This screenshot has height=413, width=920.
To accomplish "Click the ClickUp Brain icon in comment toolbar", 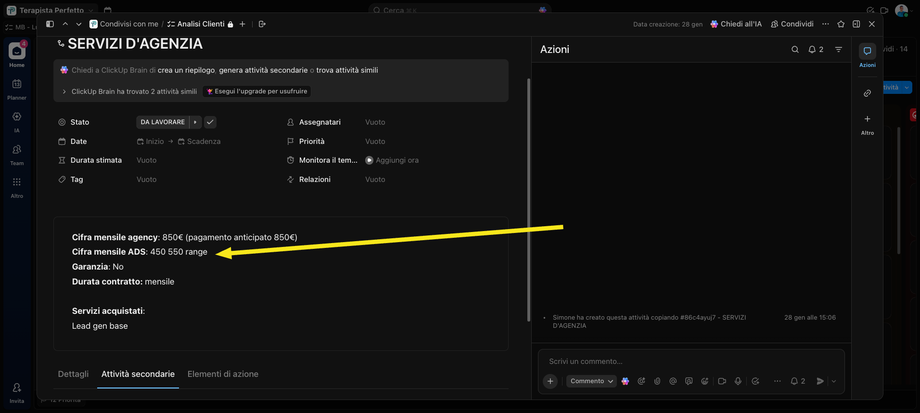I will (625, 381).
